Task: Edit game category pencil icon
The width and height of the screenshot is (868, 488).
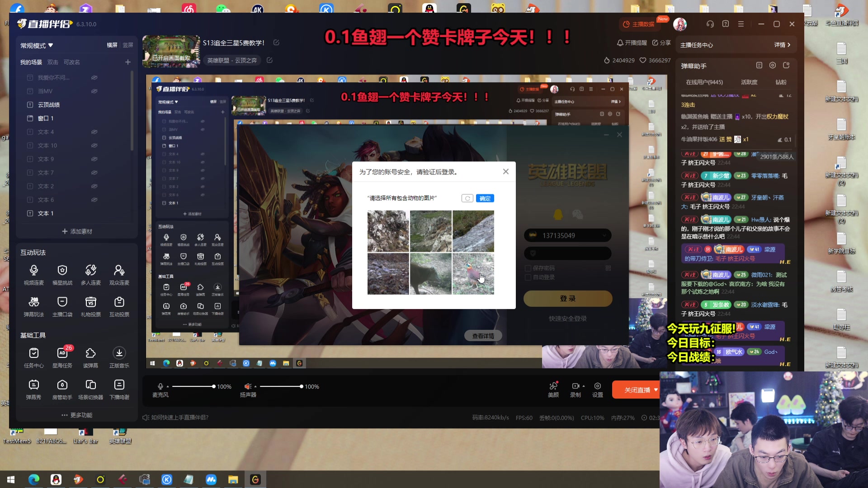Action: coord(269,60)
